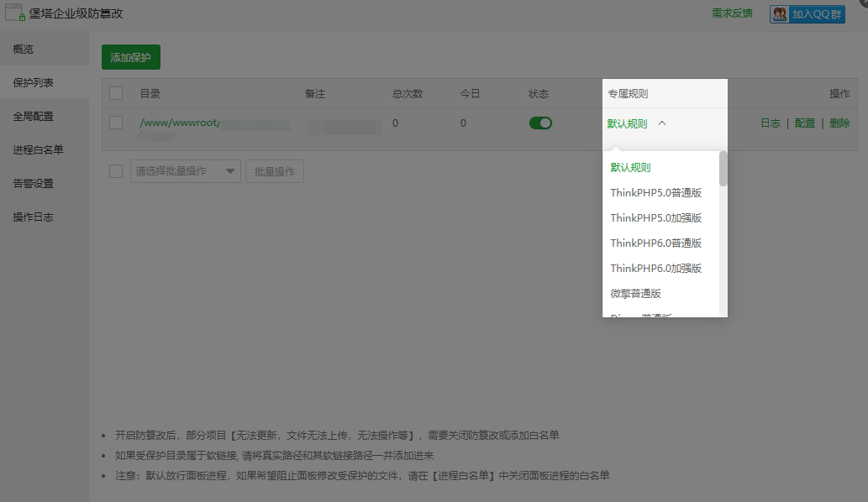Screen dimensions: 868x502
Task: Click the 添加保护 button
Action: pyautogui.click(x=130, y=57)
